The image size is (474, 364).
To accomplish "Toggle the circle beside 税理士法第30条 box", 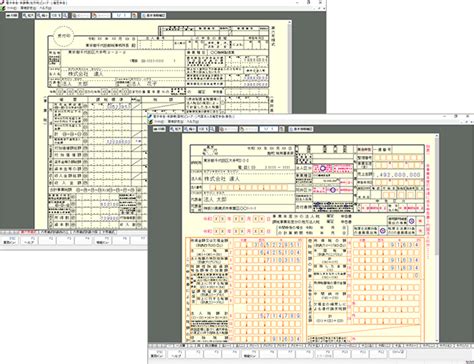I will pos(383,230).
